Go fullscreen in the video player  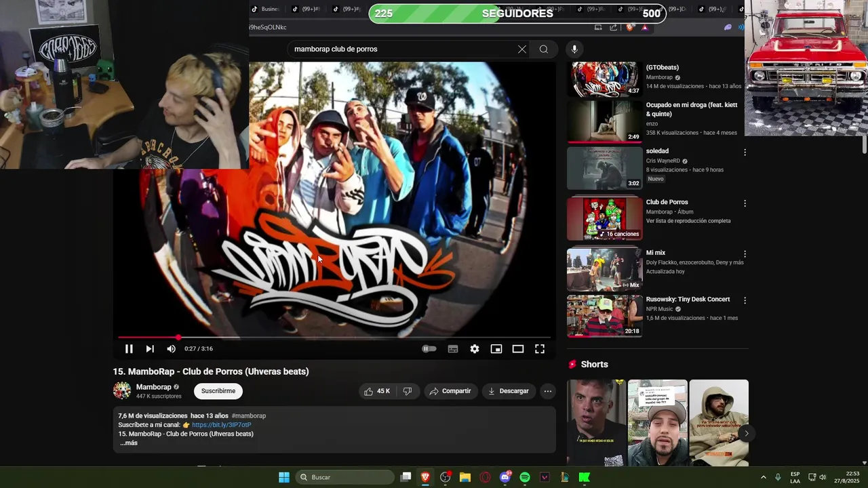click(540, 349)
